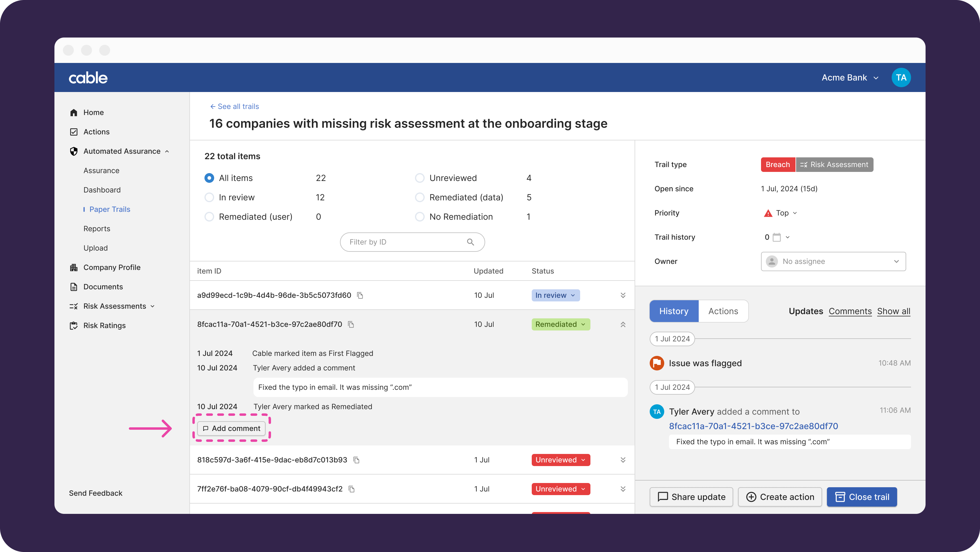Screen dimensions: 980x552
Task: Click the red Breach trail type tag
Action: click(777, 164)
